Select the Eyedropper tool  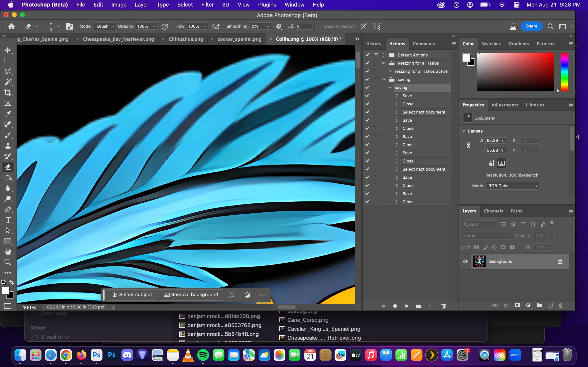click(x=8, y=114)
